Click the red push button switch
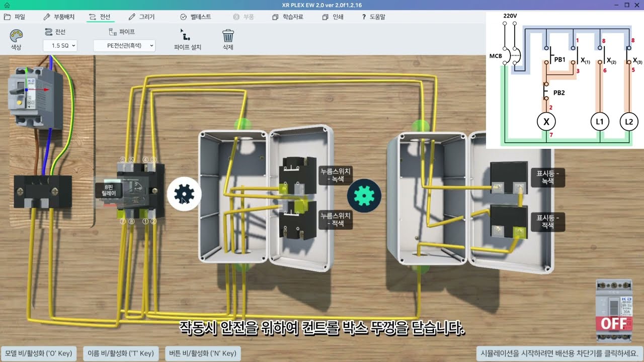Screen dimensions: 644x362 point(298,220)
